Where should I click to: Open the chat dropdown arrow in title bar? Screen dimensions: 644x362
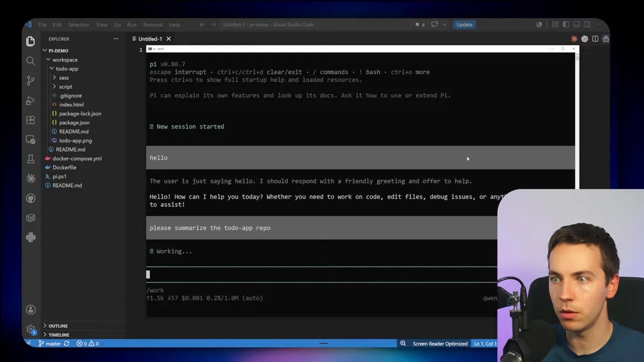pos(444,25)
